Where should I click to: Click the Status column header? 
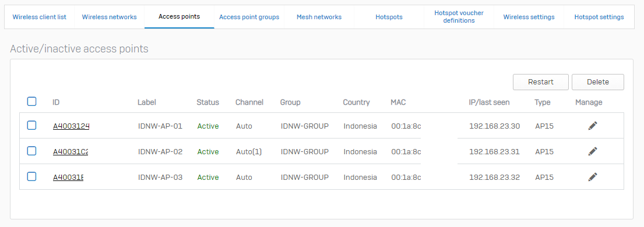coord(208,102)
